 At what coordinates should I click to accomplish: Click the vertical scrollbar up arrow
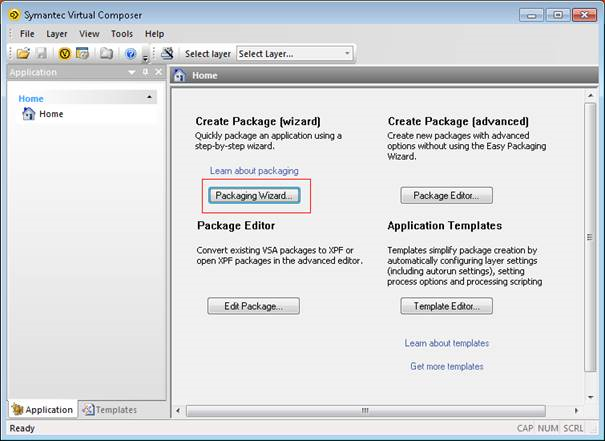[590, 95]
